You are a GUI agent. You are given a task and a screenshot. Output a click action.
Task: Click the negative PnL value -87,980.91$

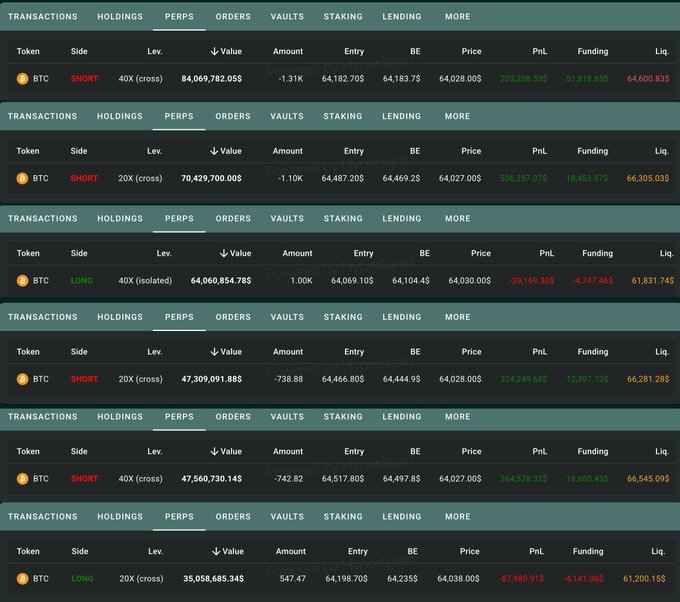click(521, 579)
